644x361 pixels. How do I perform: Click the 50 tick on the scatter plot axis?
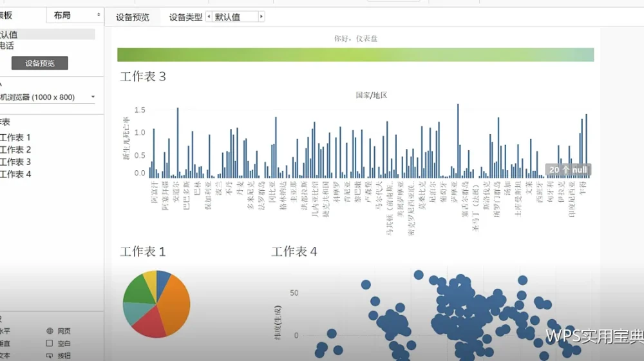coord(294,293)
